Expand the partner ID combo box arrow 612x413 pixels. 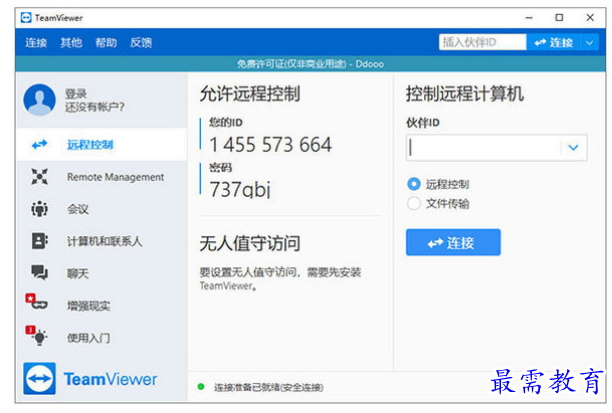pos(573,148)
